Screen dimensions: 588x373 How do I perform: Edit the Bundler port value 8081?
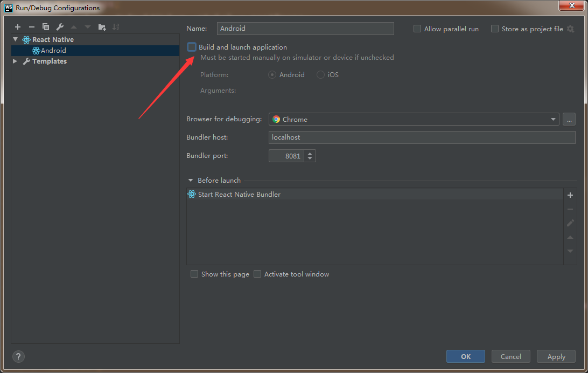coord(286,156)
